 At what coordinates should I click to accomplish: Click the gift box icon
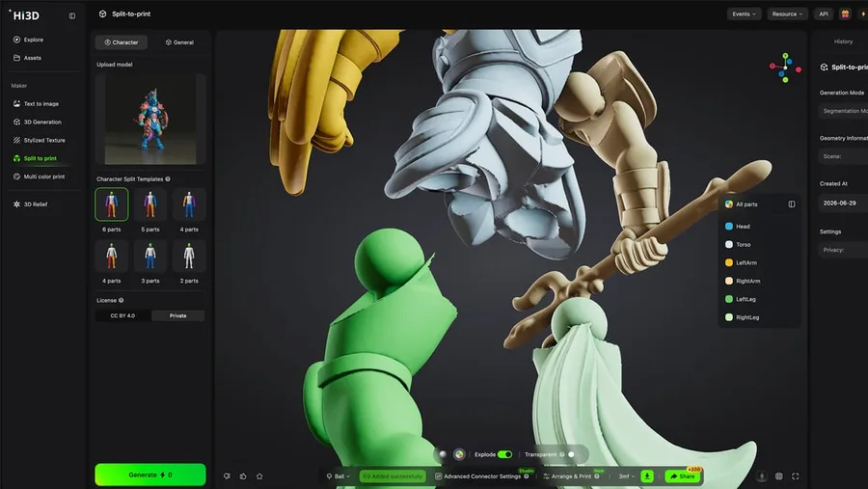point(845,14)
